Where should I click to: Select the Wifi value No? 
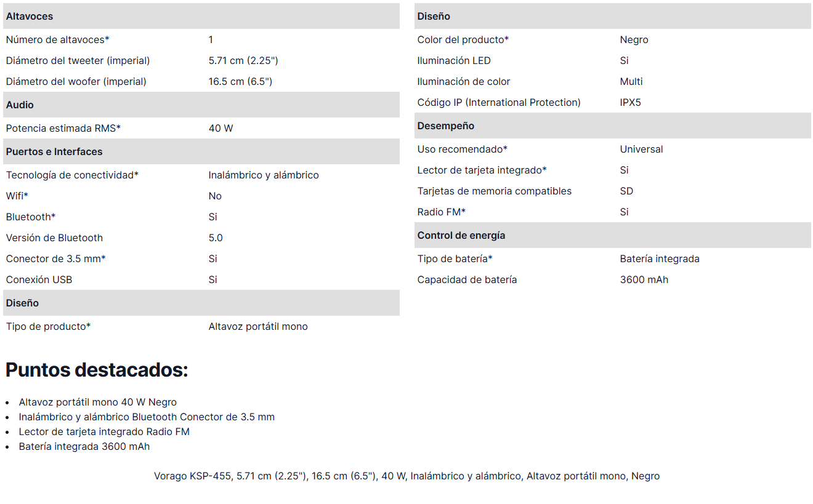coord(215,196)
